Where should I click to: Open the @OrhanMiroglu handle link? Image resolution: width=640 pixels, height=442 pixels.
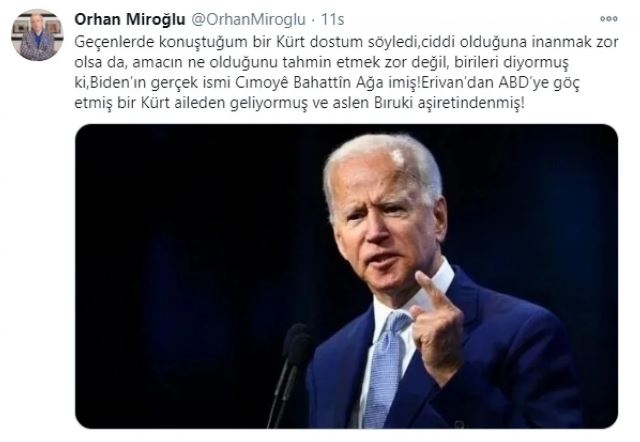click(248, 20)
